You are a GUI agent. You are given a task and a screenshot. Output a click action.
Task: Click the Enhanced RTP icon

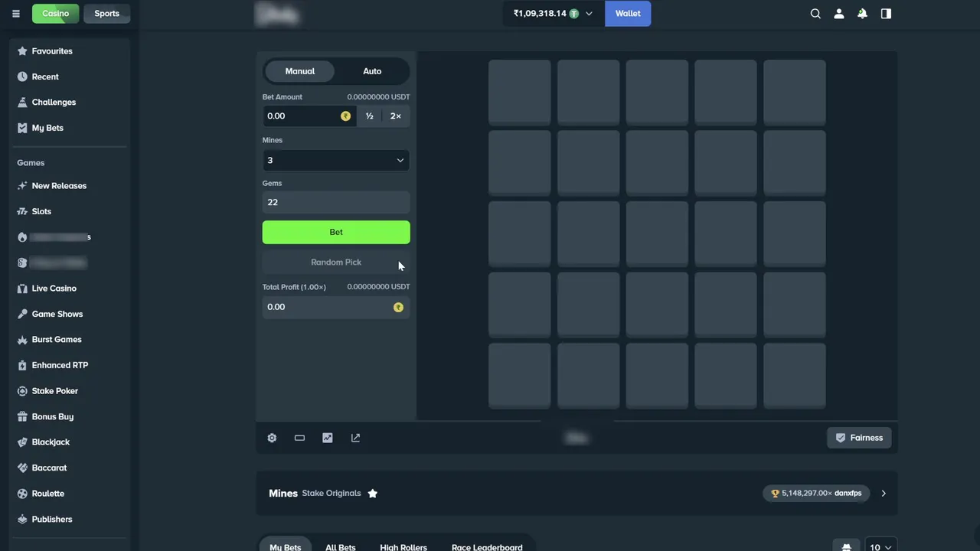22,365
